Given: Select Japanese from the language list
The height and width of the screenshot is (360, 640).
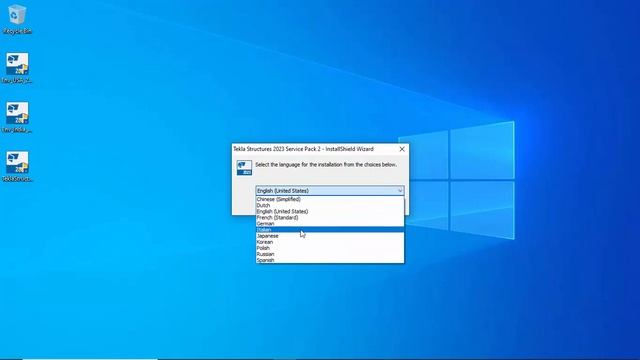Looking at the screenshot, I should point(330,236).
